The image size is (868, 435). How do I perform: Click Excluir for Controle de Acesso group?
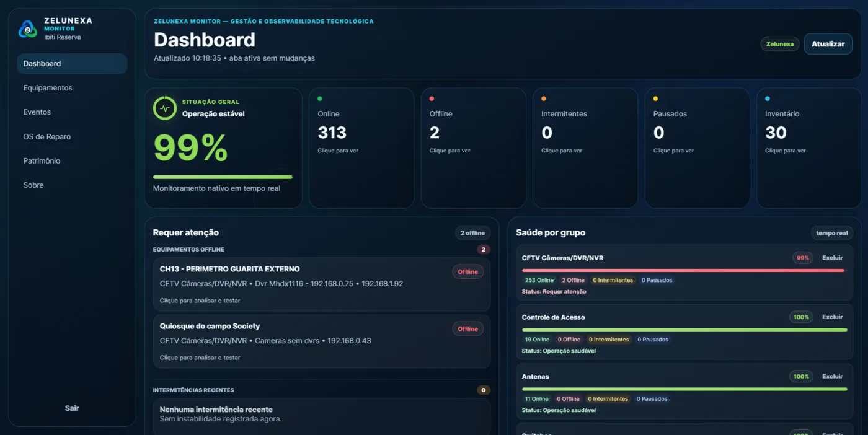pyautogui.click(x=833, y=317)
